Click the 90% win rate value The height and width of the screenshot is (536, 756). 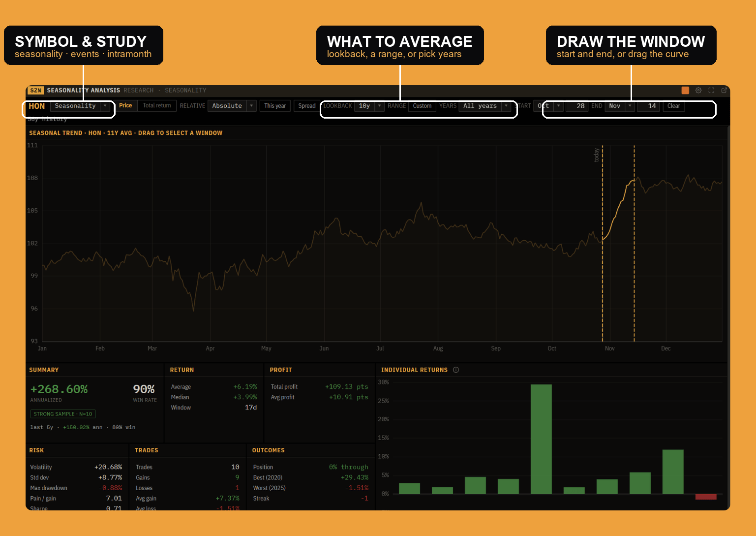coord(144,389)
